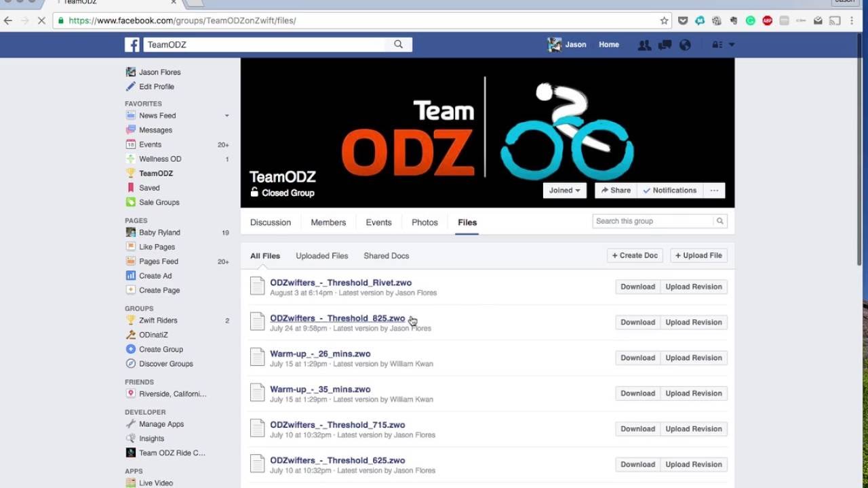The height and width of the screenshot is (488, 868).
Task: Open Wellness OD in the sidebar
Action: pos(153,159)
